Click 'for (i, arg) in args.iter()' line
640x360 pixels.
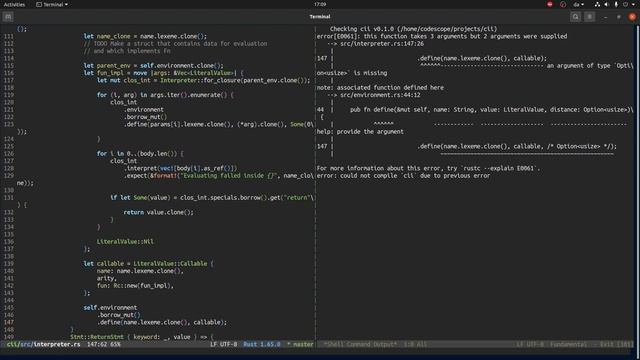(x=165, y=95)
